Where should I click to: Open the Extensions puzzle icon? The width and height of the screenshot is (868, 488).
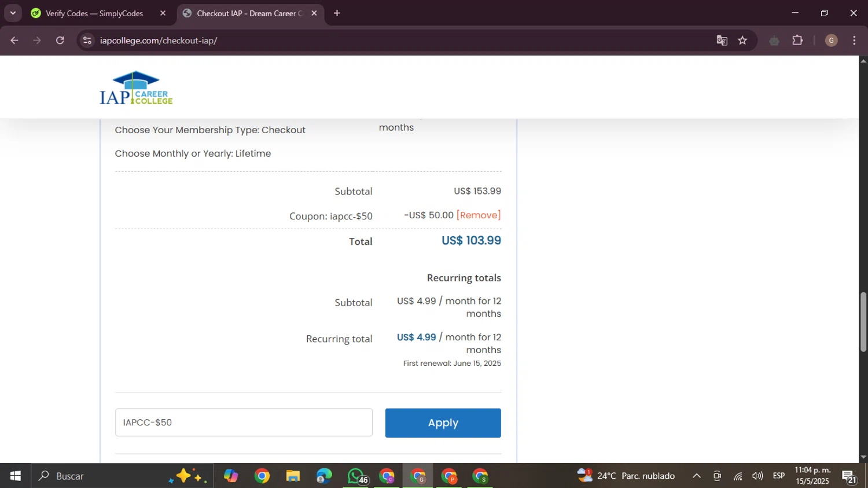(x=797, y=41)
